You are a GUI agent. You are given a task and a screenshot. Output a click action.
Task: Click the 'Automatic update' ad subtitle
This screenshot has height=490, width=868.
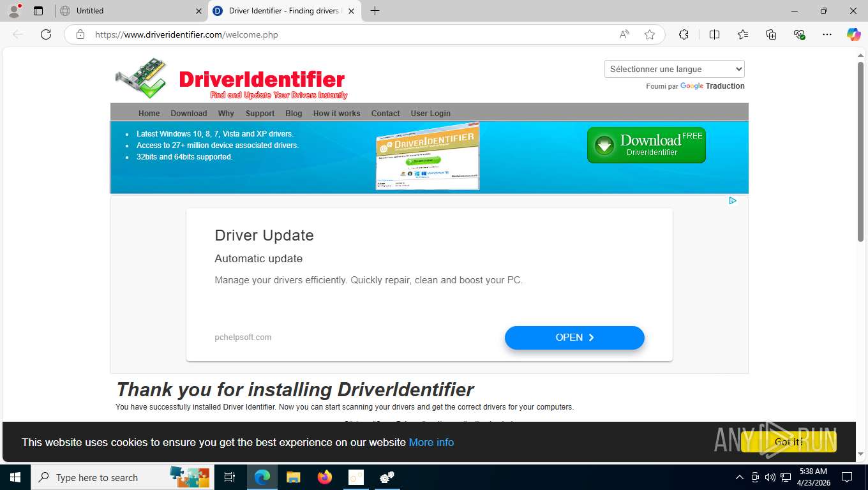point(258,258)
